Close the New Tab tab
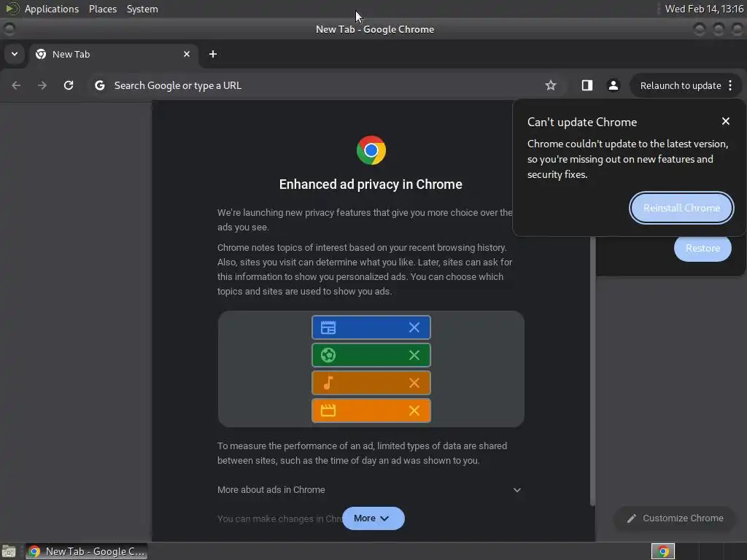The width and height of the screenshot is (747, 560). 187,54
